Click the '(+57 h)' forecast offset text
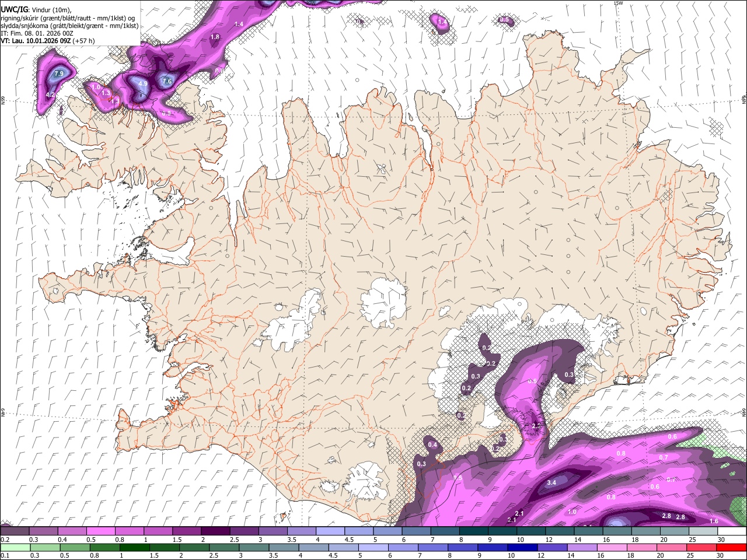The image size is (747, 560). 84,41
